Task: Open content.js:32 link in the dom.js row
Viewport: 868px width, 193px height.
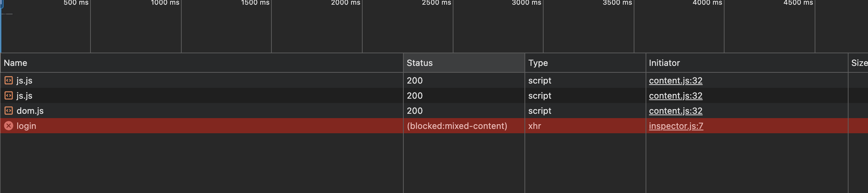Action: tap(676, 111)
